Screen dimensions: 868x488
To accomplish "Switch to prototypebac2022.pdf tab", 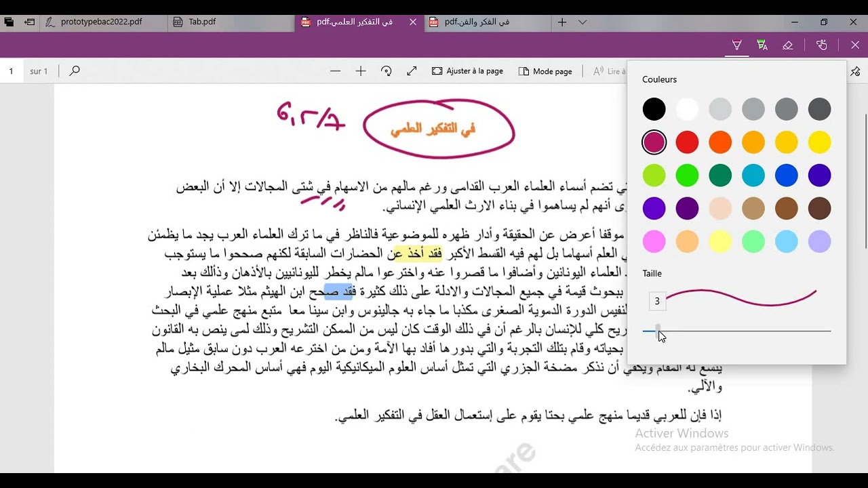I will (101, 22).
